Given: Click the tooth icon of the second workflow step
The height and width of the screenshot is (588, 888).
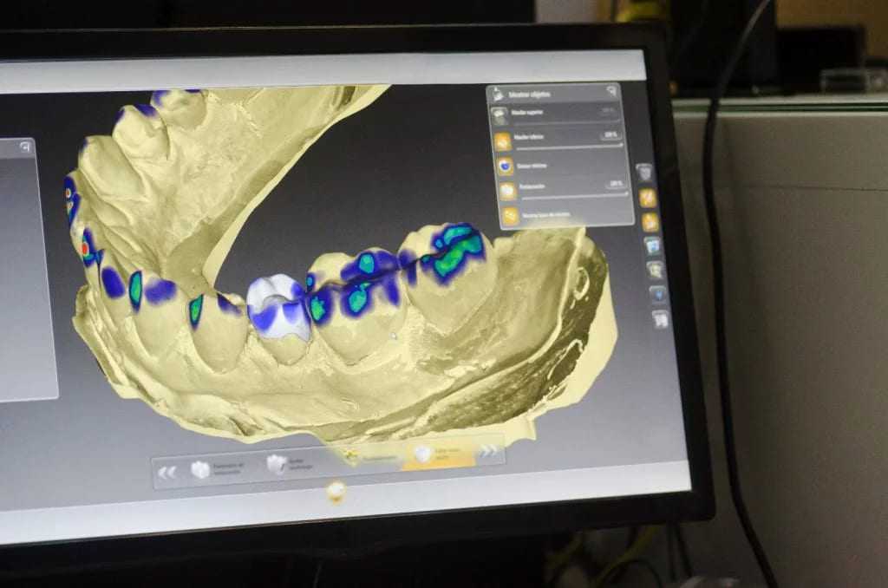Looking at the screenshot, I should (x=276, y=465).
